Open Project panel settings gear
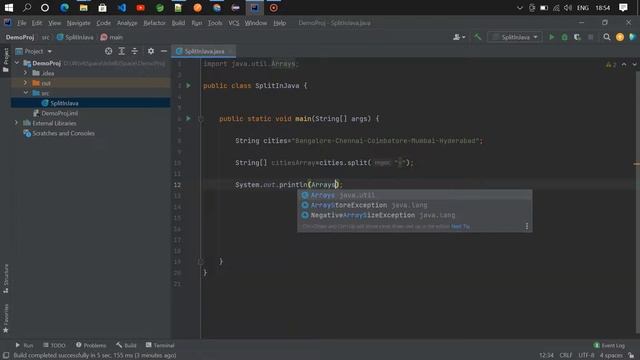 tap(151, 51)
